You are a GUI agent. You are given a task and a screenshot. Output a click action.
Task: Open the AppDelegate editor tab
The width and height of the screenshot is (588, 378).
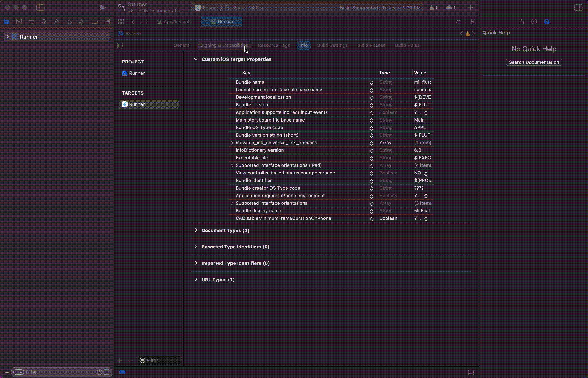click(175, 22)
